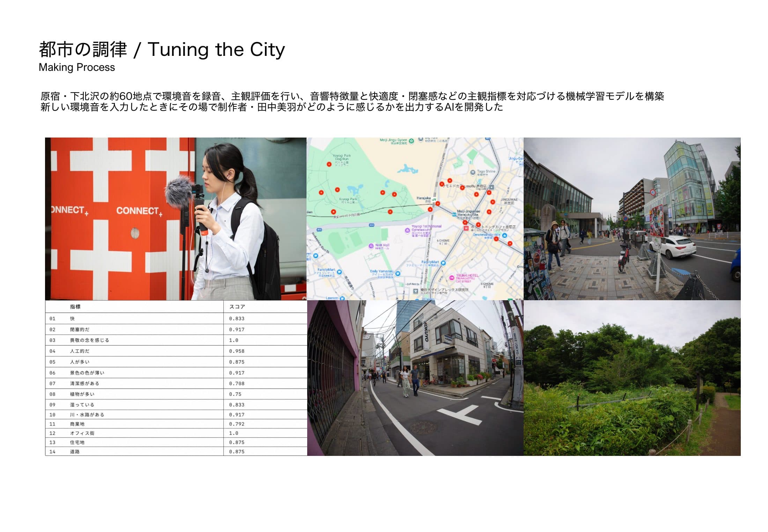Select the '植物が多い' indicator cell
768x532 pixels.
click(82, 394)
